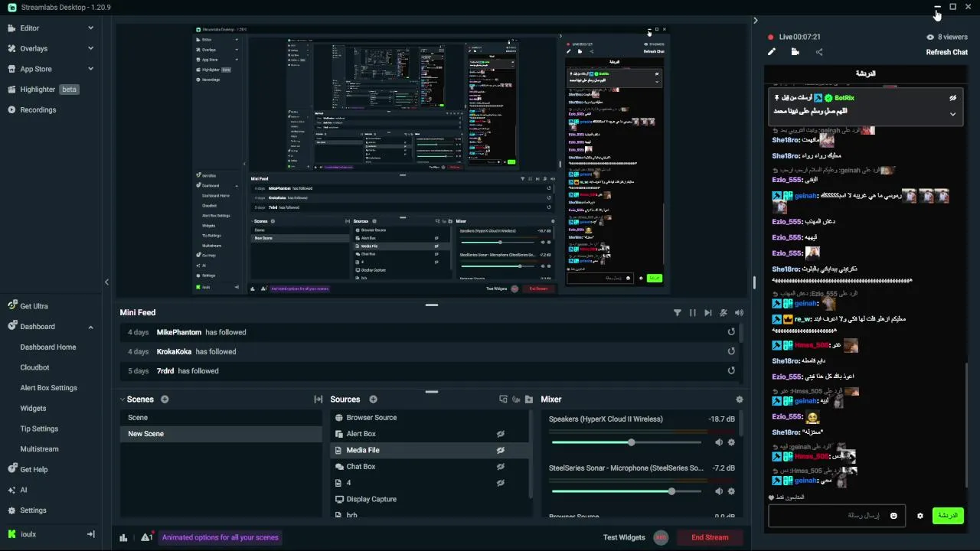980x551 pixels.
Task: Expand the App Store chevron
Action: (90, 69)
